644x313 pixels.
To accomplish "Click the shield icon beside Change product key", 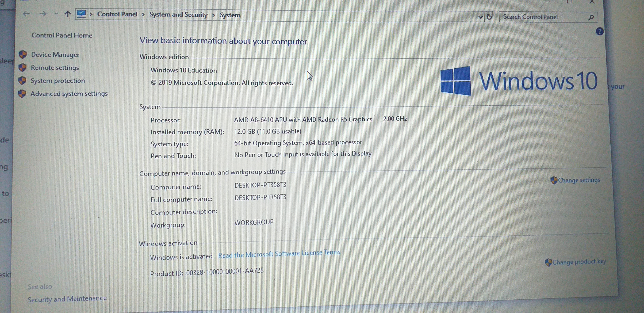I will click(x=548, y=262).
